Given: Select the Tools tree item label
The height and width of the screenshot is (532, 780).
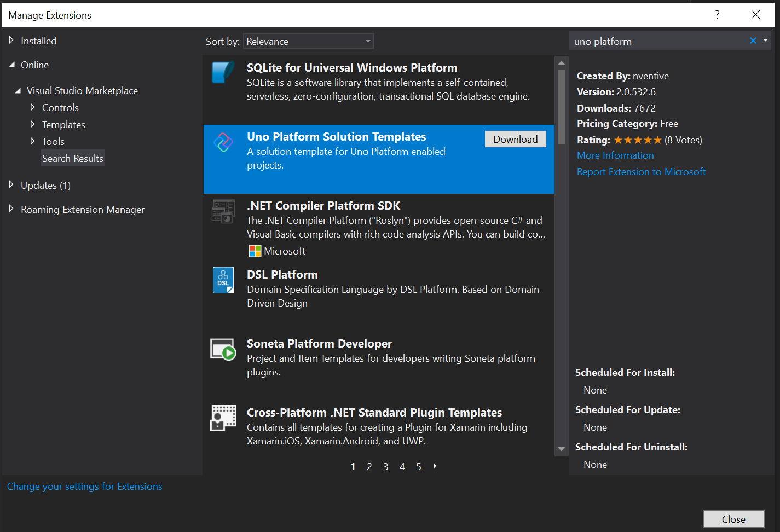Looking at the screenshot, I should pyautogui.click(x=53, y=142).
